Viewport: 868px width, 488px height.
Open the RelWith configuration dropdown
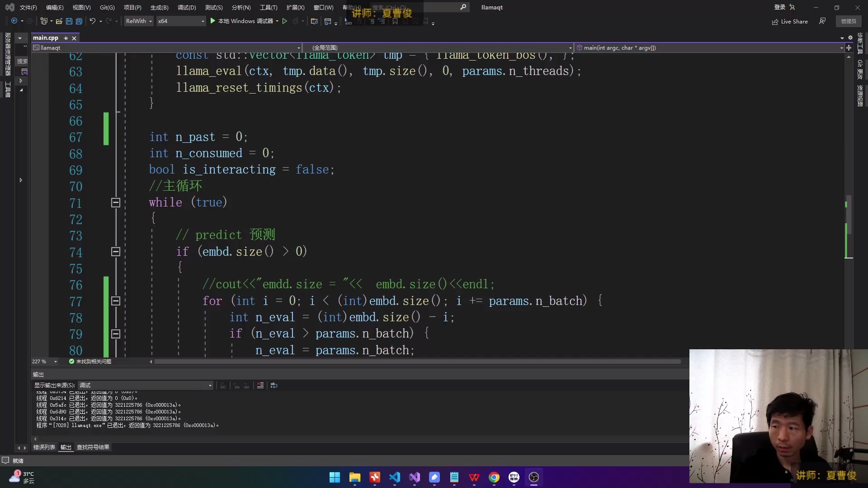tap(138, 21)
